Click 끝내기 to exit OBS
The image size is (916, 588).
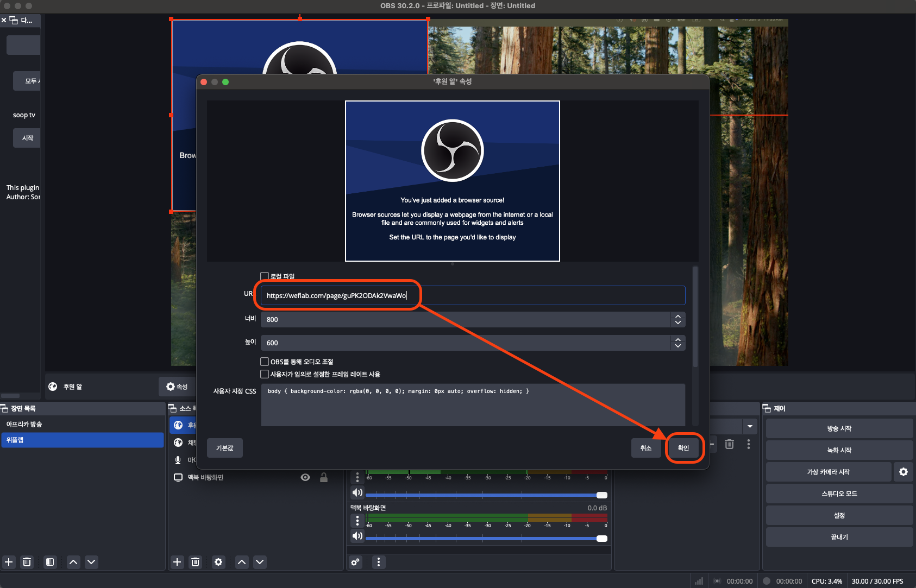click(839, 537)
